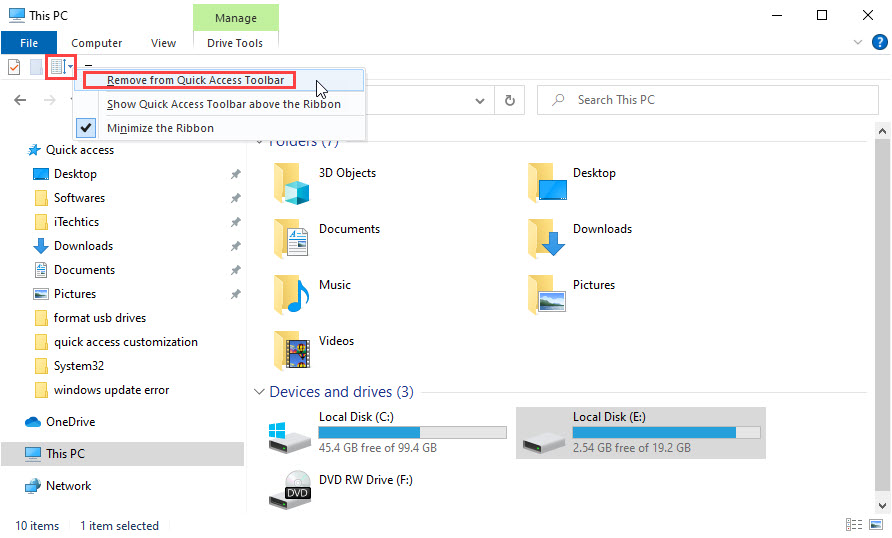Go forward using the right arrow
The image size is (892, 538).
click(50, 100)
